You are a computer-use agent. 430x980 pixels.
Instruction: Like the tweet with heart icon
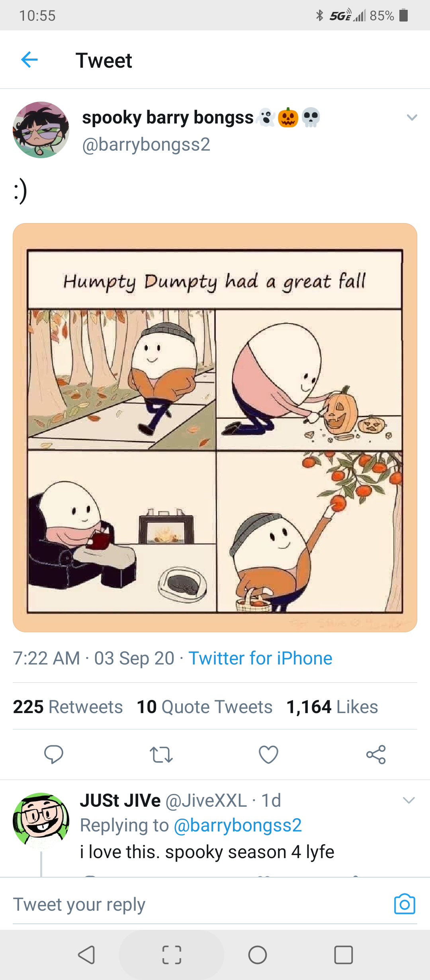coord(268,754)
